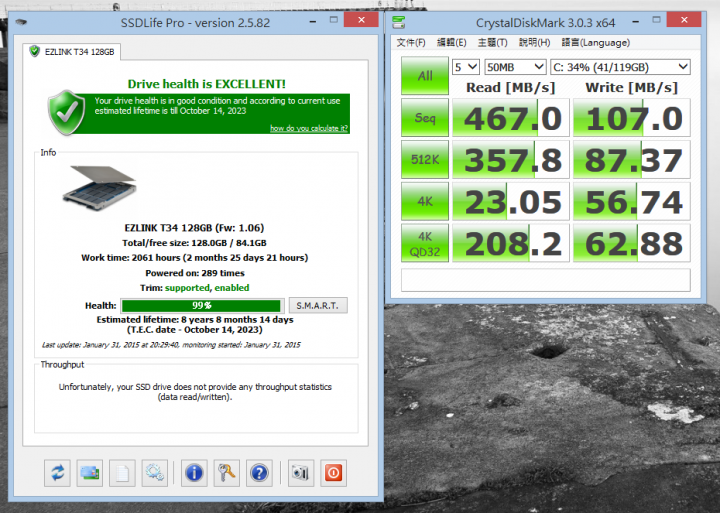Click the 'Drive health is EXCELLENT!' heading

[x=207, y=84]
